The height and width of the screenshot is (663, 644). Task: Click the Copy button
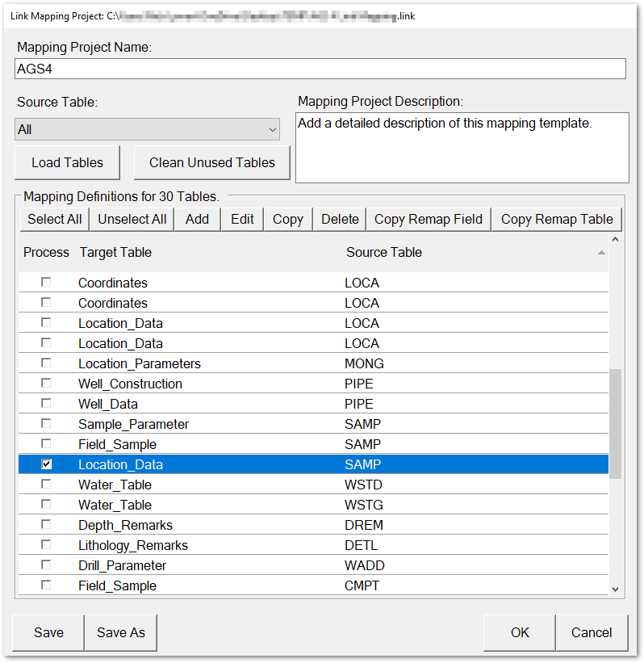[288, 219]
